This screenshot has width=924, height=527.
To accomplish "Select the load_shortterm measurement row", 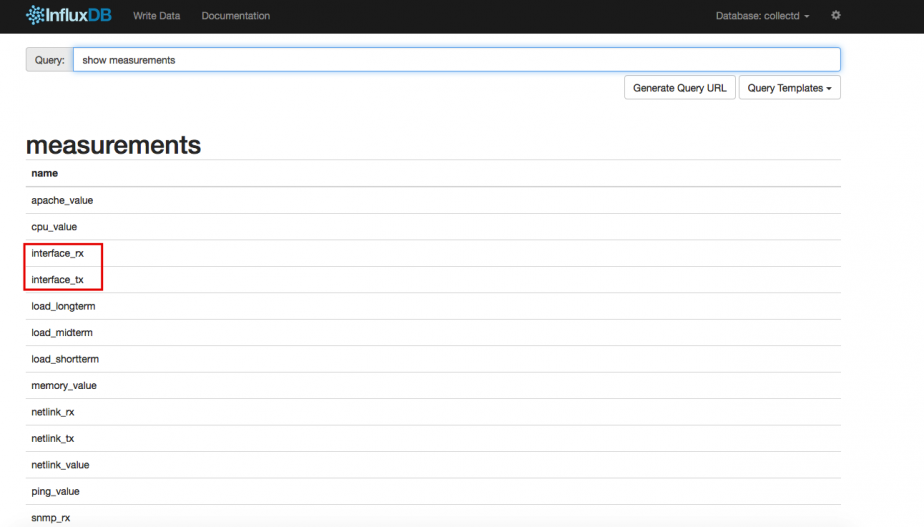I will pos(433,359).
